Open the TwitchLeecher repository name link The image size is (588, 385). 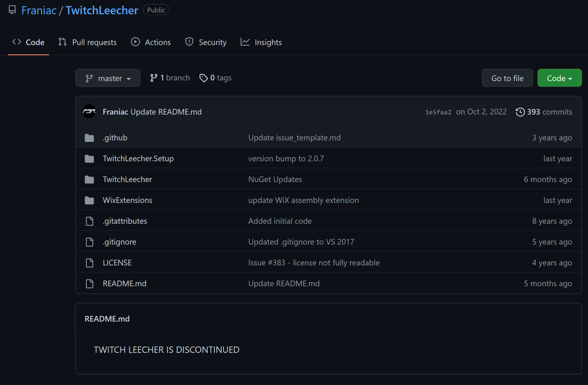click(x=102, y=10)
